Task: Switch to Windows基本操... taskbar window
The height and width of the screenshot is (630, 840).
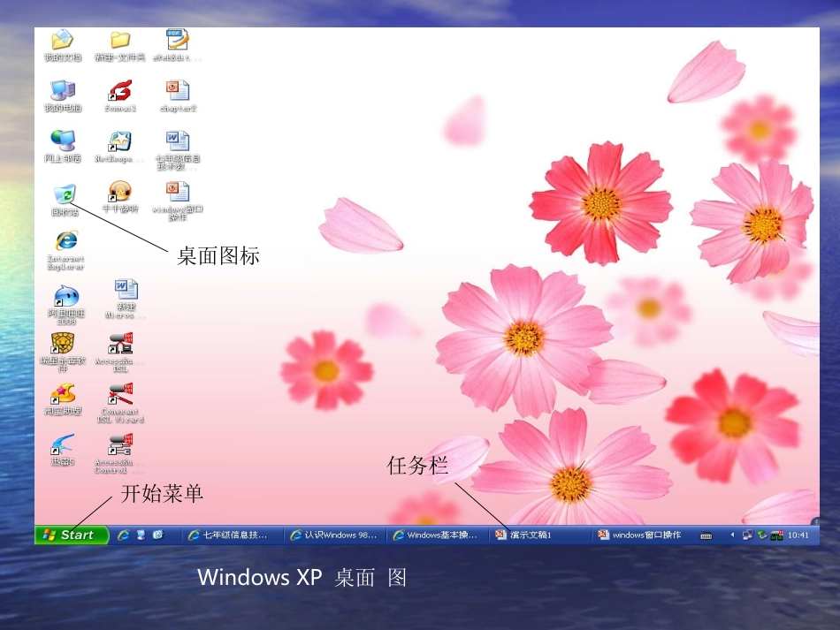Action: 437,535
